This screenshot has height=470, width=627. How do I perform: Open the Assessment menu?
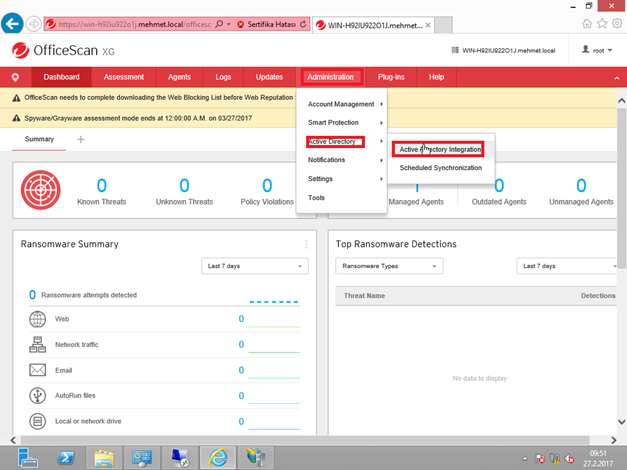(124, 77)
